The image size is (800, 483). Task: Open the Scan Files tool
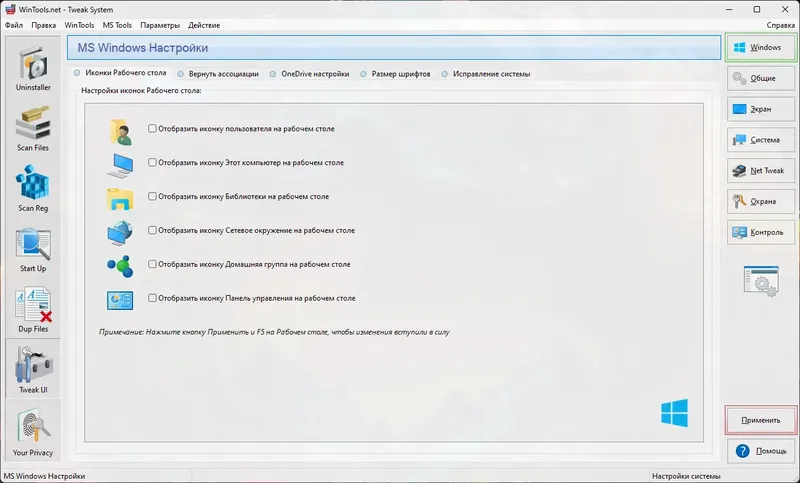(x=33, y=129)
